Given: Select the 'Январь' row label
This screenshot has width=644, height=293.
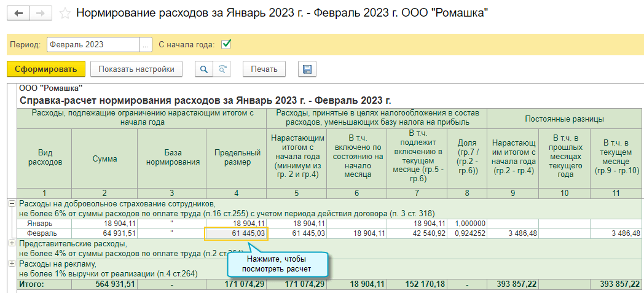Looking at the screenshot, I should (39, 224).
